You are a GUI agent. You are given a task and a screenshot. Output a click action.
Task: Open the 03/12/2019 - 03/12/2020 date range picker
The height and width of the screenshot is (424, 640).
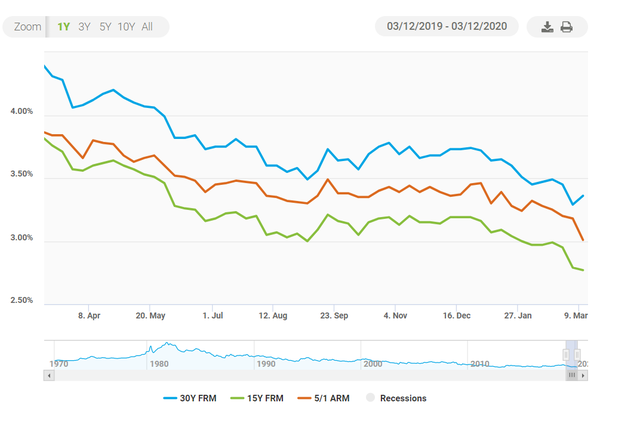click(447, 27)
